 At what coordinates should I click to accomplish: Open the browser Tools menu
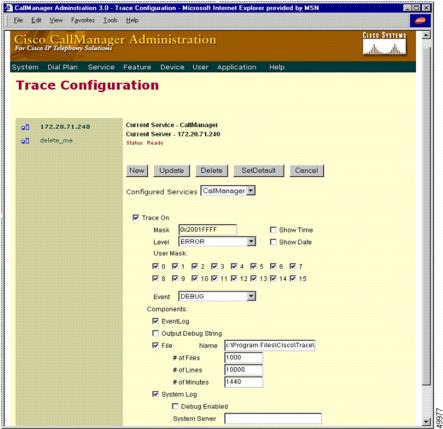point(110,21)
